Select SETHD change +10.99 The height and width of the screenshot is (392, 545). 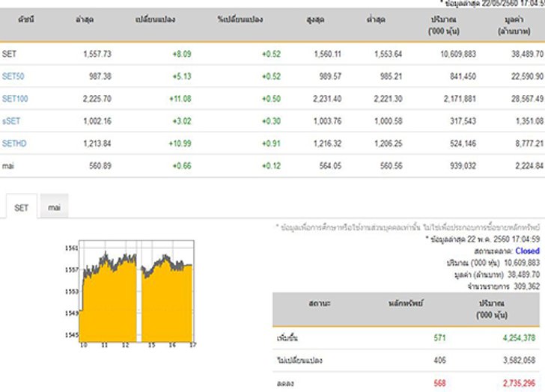(180, 143)
